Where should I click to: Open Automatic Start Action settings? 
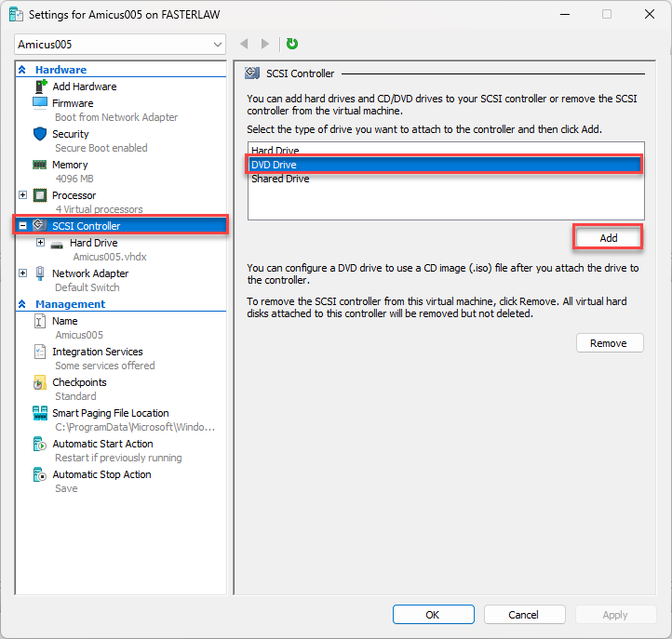pos(102,444)
